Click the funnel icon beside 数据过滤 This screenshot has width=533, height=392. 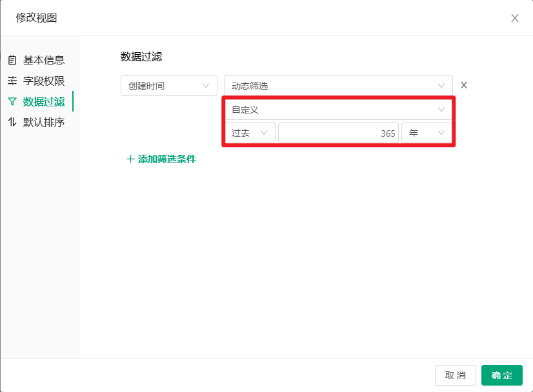tap(12, 102)
